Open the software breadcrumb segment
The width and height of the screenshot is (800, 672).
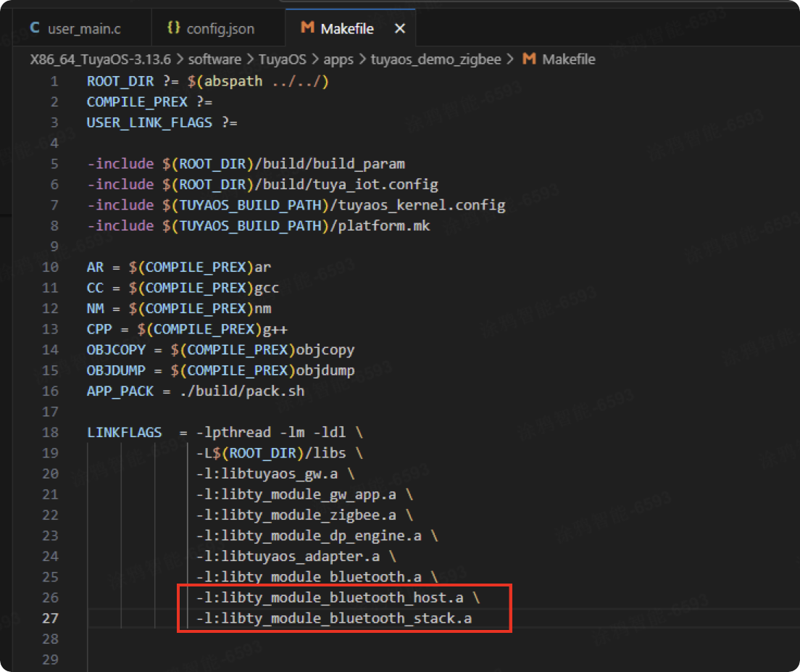[x=214, y=59]
